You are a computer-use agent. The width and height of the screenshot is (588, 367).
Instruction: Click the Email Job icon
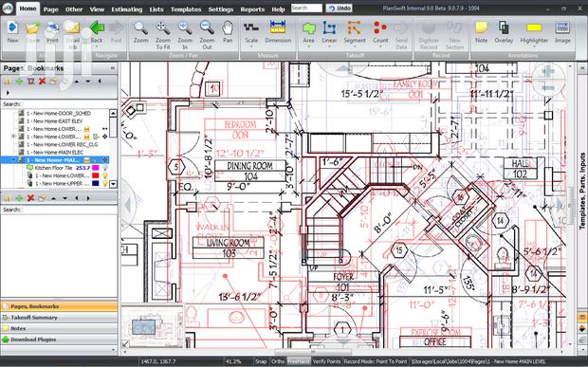[72, 35]
